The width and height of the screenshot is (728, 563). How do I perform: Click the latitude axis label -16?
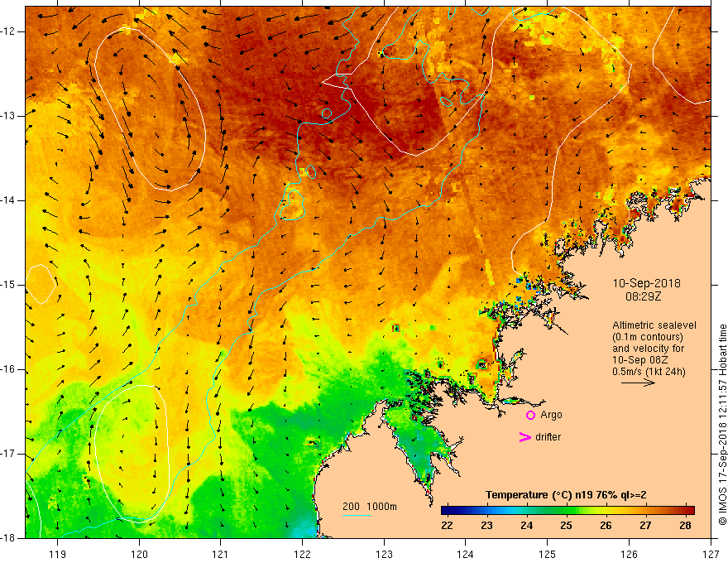9,369
